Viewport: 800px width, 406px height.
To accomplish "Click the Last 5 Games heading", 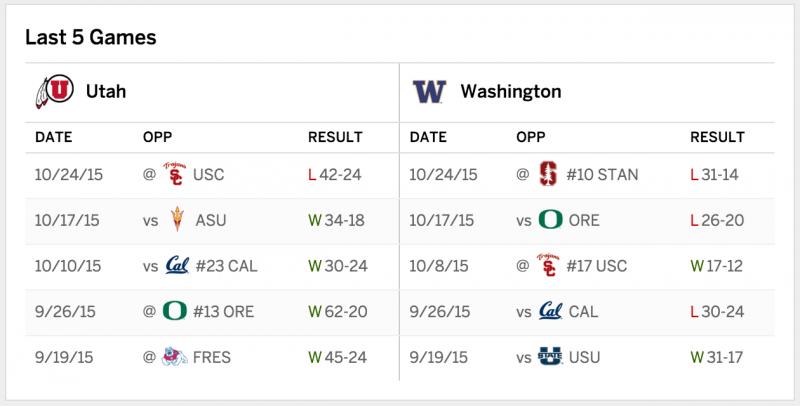I will click(91, 37).
